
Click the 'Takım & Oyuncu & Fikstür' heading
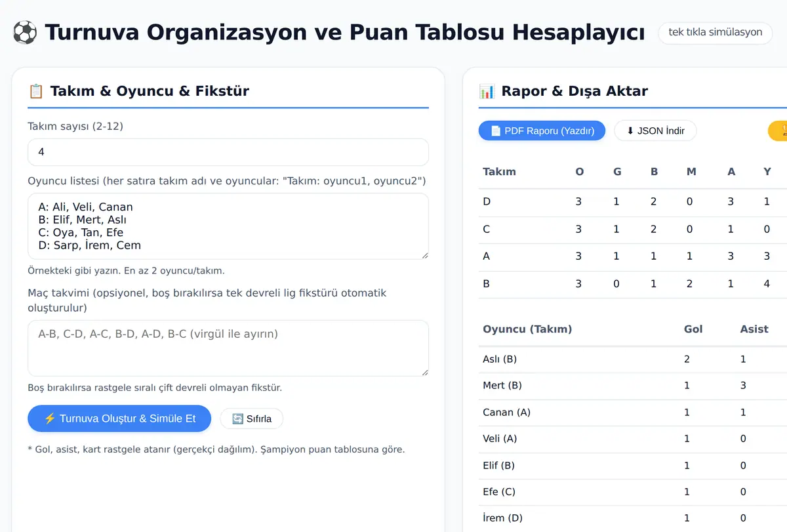pos(150,91)
